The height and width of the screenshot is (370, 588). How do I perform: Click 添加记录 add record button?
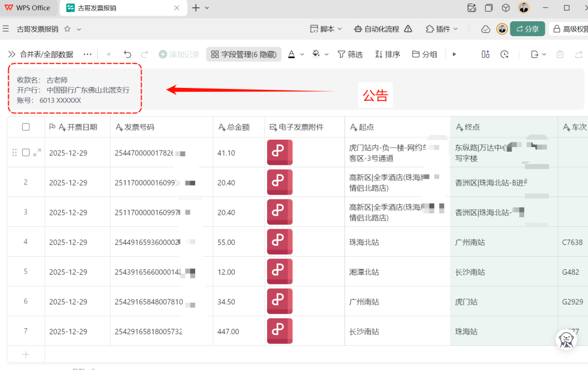click(179, 55)
